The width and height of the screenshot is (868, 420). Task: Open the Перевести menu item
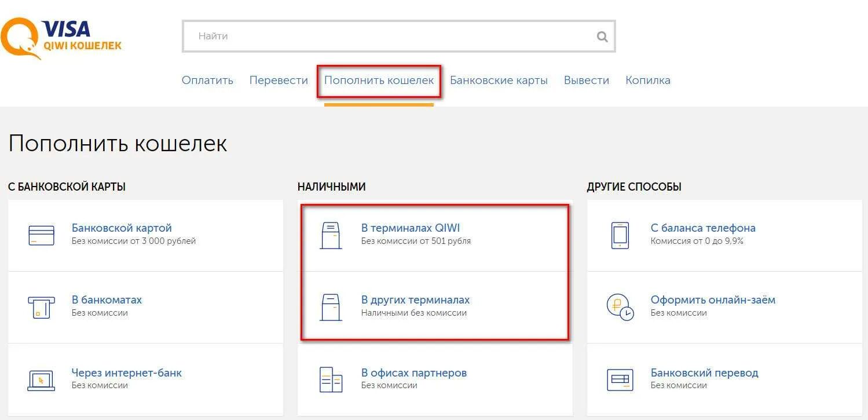coord(279,81)
